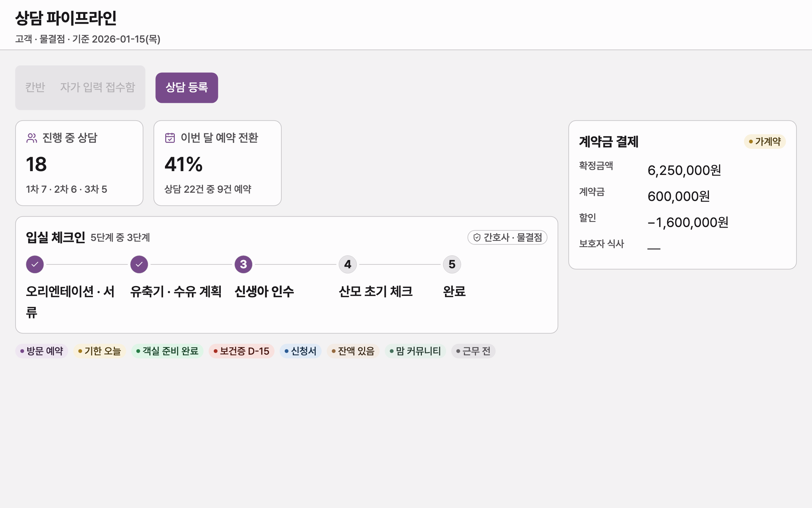Click the 6,250,000원 확정금액 value
This screenshot has height=508, width=812.
[x=684, y=170]
